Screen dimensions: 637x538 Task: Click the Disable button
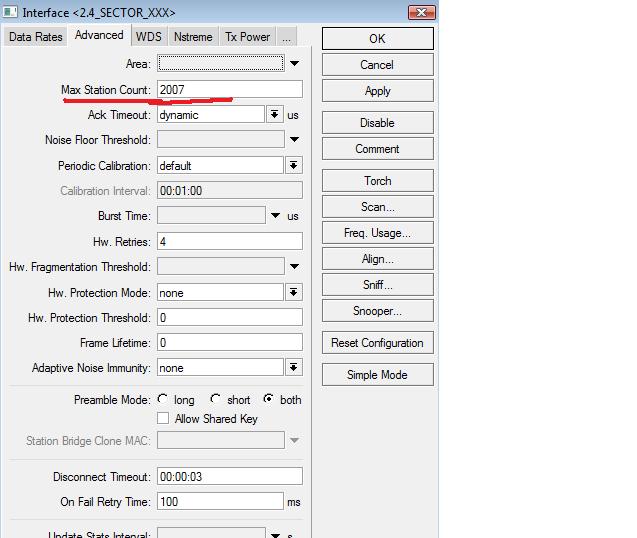coord(377,123)
